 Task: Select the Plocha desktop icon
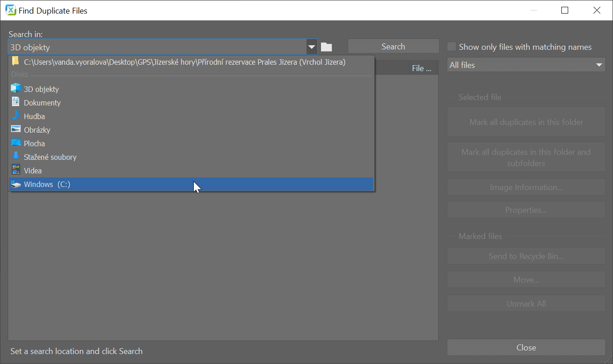click(x=15, y=143)
